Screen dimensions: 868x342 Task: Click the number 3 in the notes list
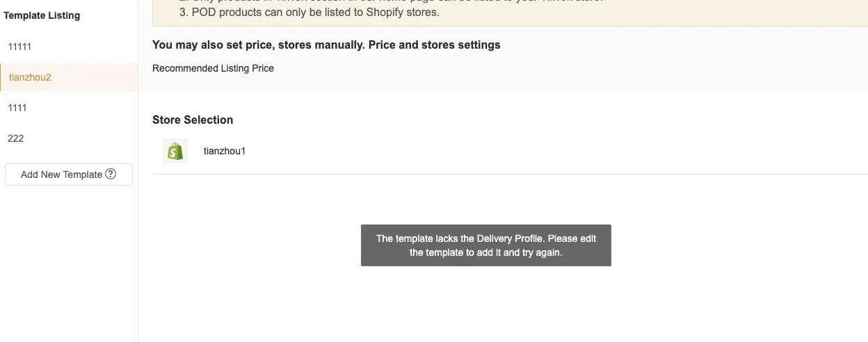click(x=183, y=13)
